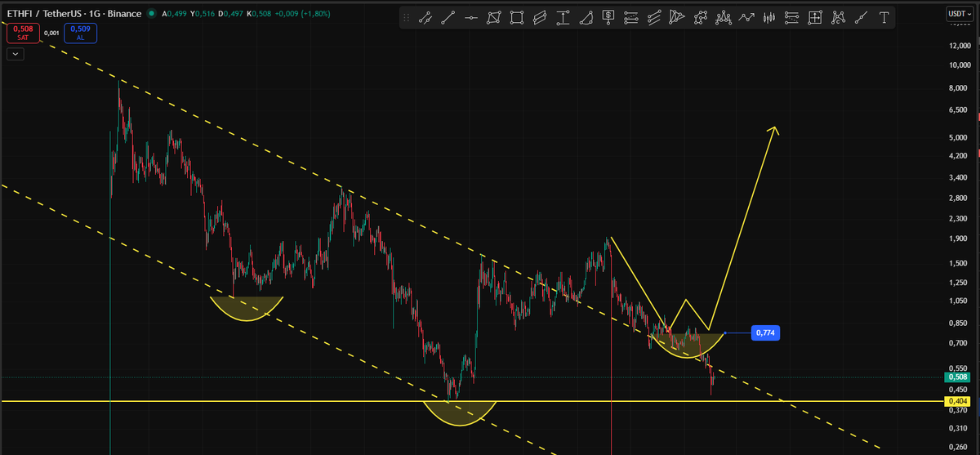Click the A0,499 open value
The height and width of the screenshot is (455, 980).
click(x=174, y=14)
